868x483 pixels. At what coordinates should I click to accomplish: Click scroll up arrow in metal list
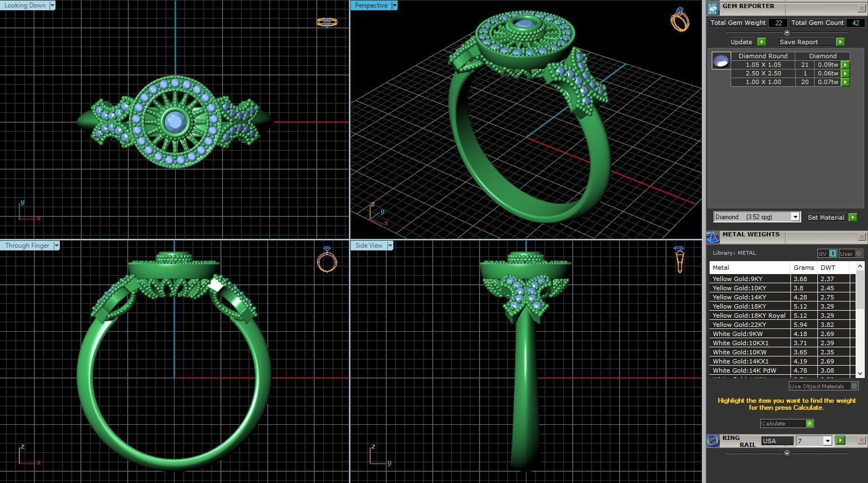coord(860,266)
